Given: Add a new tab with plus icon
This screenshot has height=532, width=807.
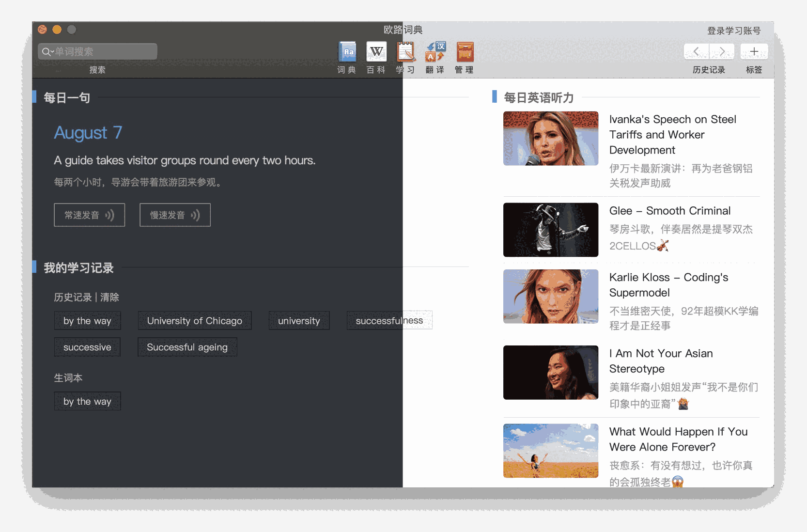Looking at the screenshot, I should coord(754,51).
